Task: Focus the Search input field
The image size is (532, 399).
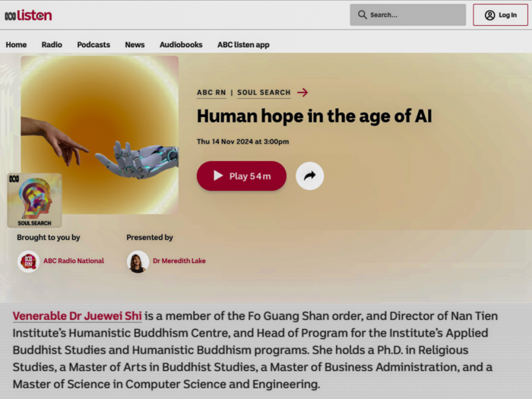Action: [x=408, y=15]
